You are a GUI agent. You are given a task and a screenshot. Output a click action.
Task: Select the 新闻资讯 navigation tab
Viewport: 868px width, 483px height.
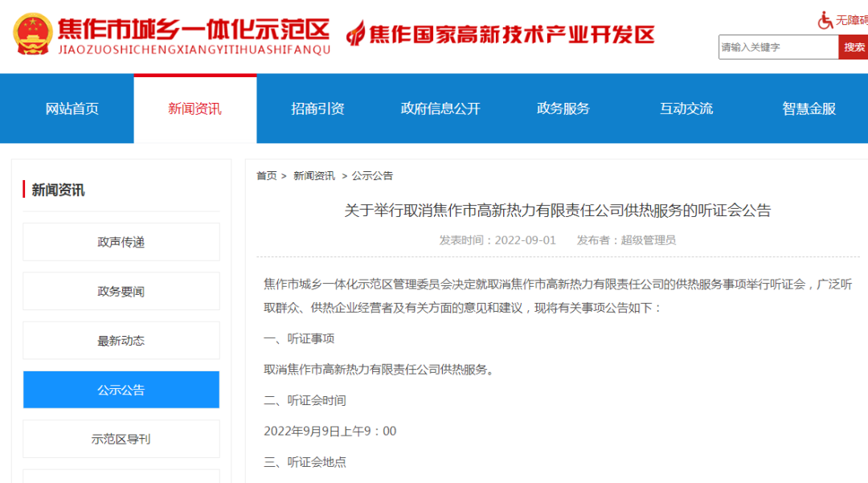[194, 109]
